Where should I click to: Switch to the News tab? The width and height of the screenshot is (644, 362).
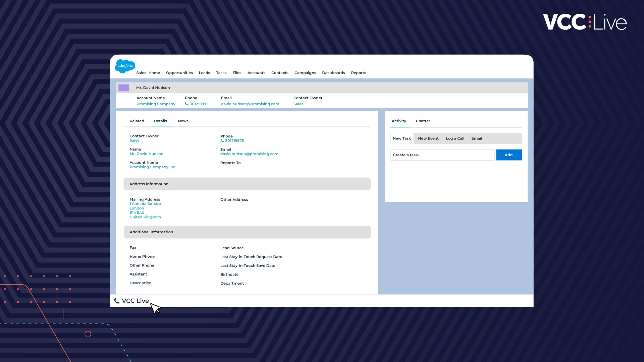tap(183, 121)
